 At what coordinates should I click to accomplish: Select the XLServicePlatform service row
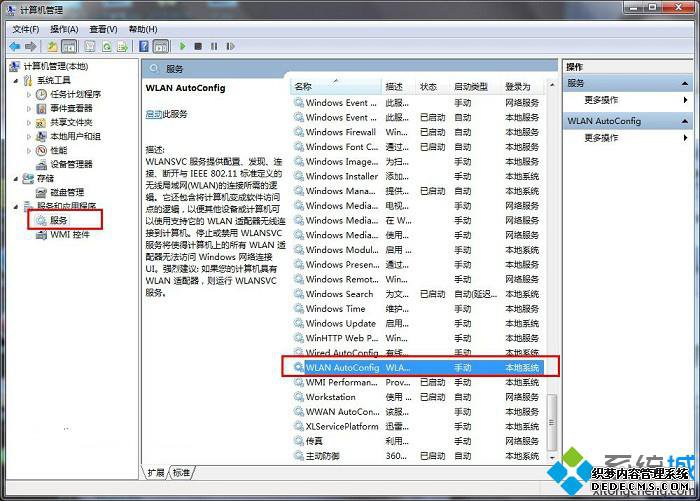(418, 426)
